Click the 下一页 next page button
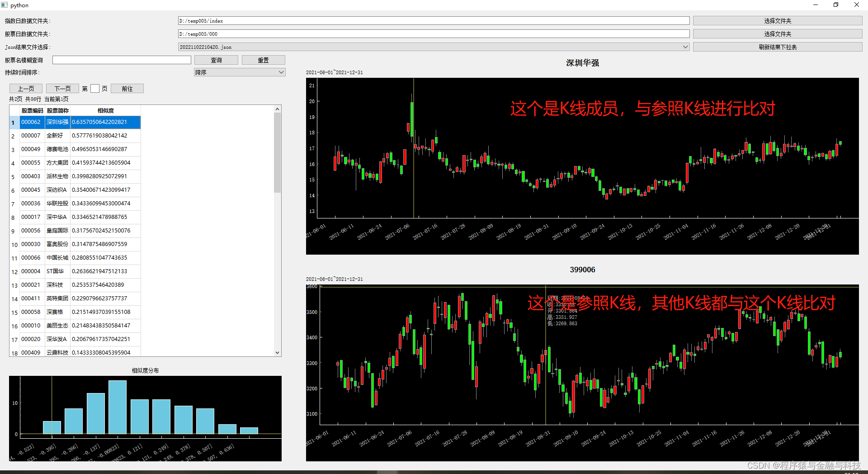 coord(62,88)
